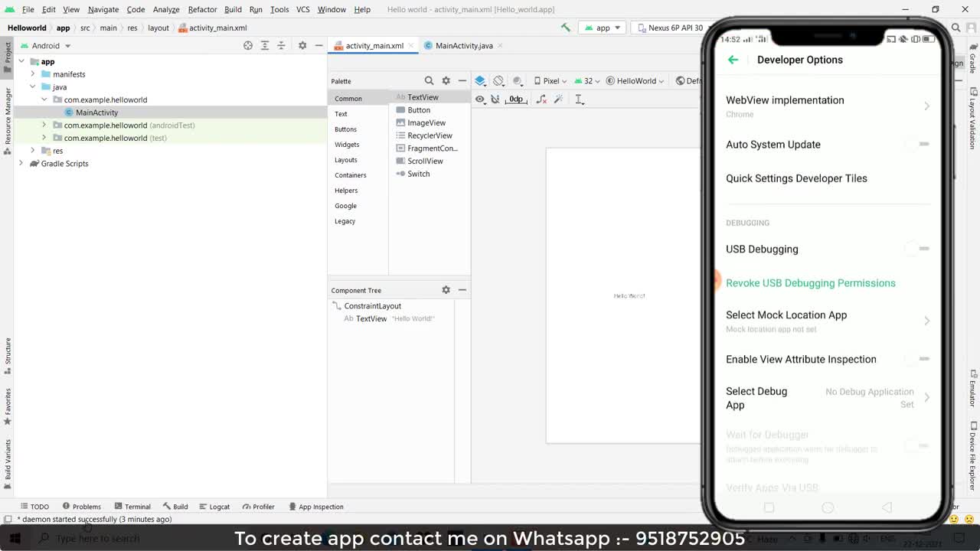
Task: Open the HelloWorld theme dropdown
Action: pos(635,80)
